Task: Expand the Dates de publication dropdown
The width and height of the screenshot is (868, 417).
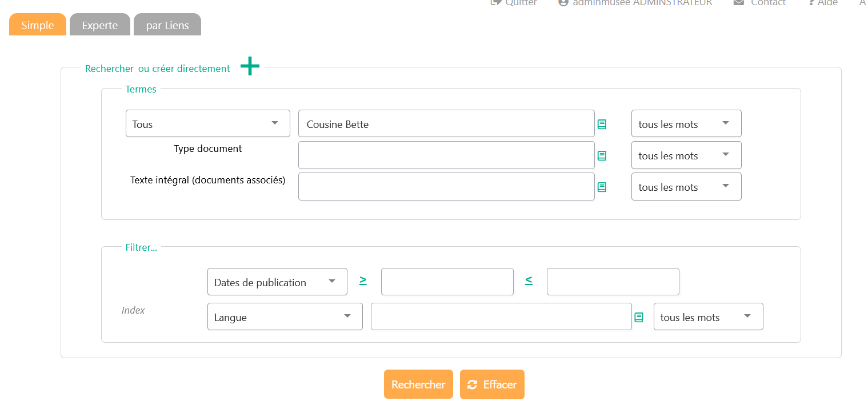Action: point(277,282)
